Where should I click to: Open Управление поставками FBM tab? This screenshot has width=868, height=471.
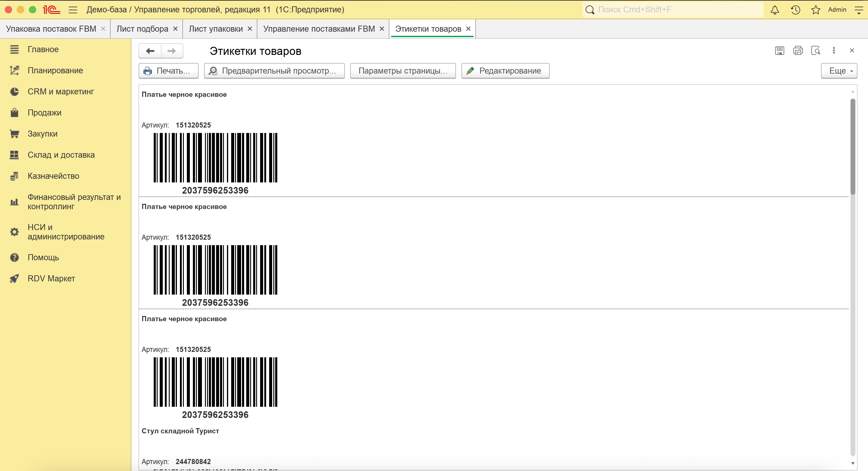[x=319, y=29]
